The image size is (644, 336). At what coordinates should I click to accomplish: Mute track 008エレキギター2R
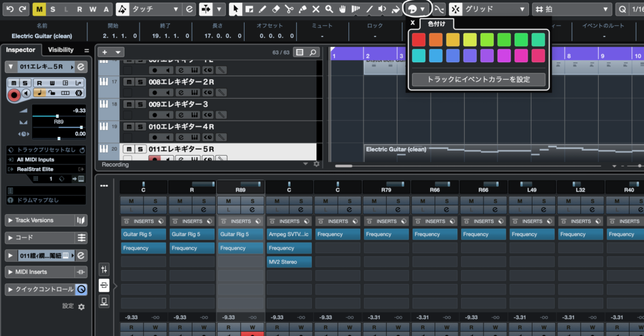tap(128, 82)
